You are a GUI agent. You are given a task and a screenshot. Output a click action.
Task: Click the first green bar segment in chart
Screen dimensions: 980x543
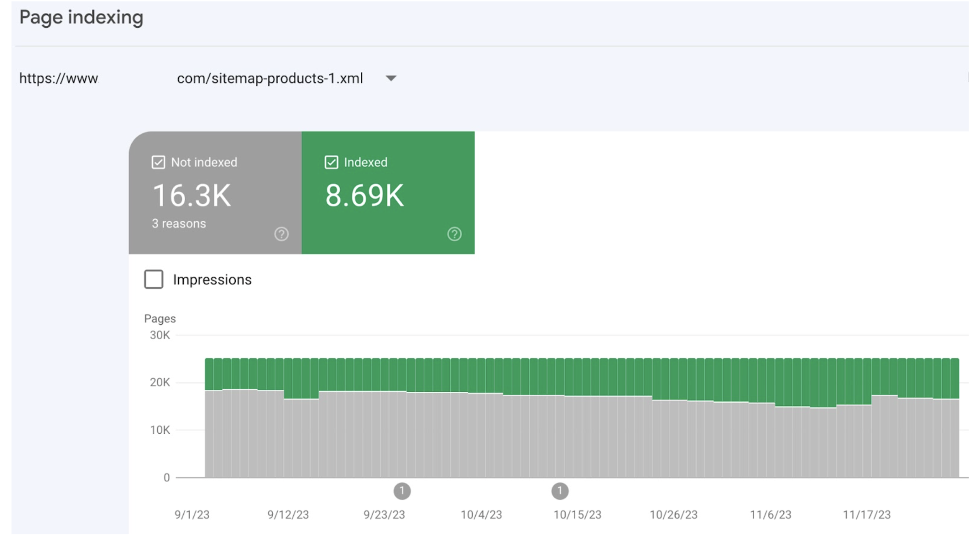click(x=210, y=373)
